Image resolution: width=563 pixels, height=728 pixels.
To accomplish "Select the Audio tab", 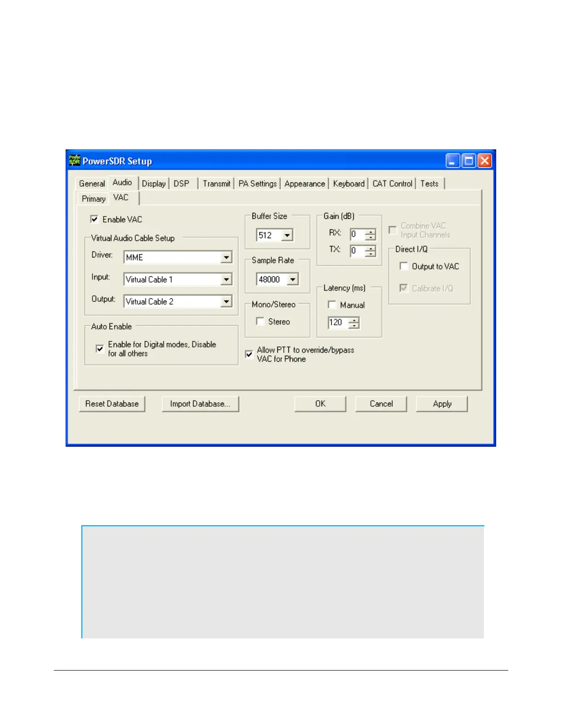I will tap(122, 182).
